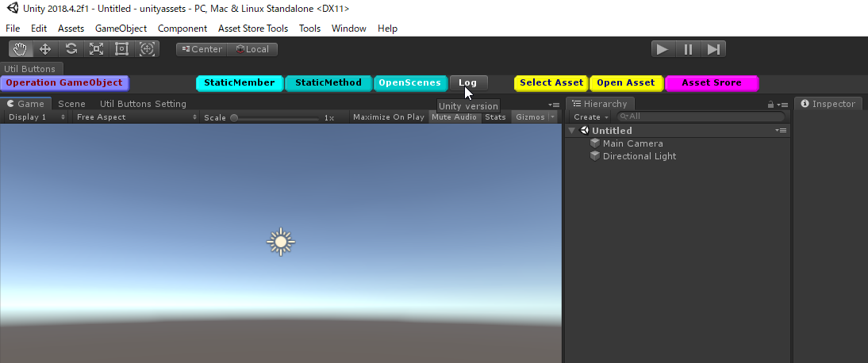Select the Move tool
The image size is (868, 363).
pos(45,49)
